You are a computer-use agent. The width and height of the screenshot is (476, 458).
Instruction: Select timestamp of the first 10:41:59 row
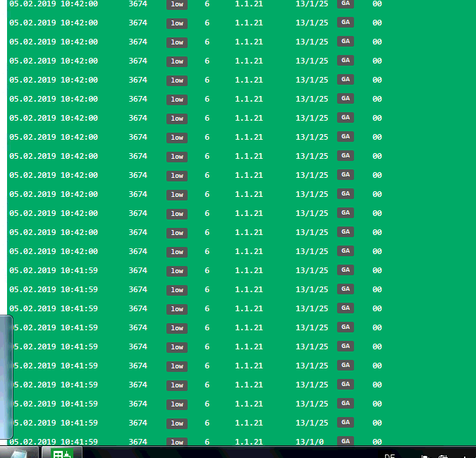point(54,270)
